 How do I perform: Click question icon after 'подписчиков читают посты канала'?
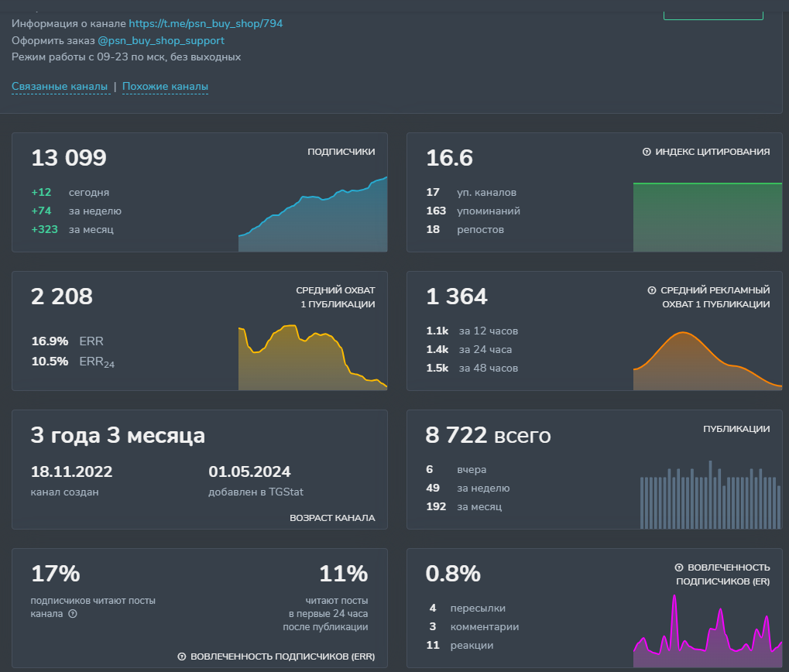point(73,614)
